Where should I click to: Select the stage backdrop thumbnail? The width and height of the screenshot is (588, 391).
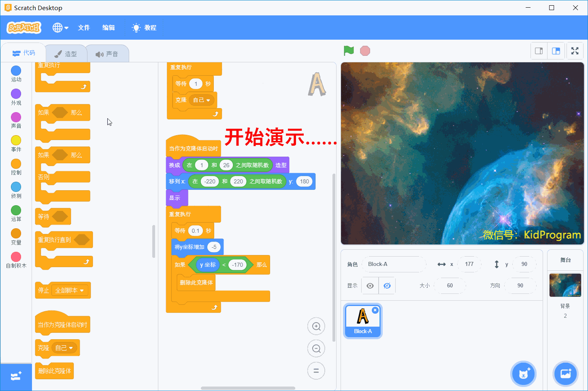click(x=565, y=285)
